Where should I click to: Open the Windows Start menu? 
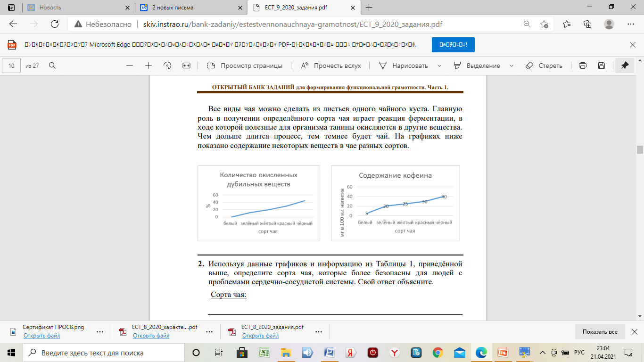coord(11,353)
